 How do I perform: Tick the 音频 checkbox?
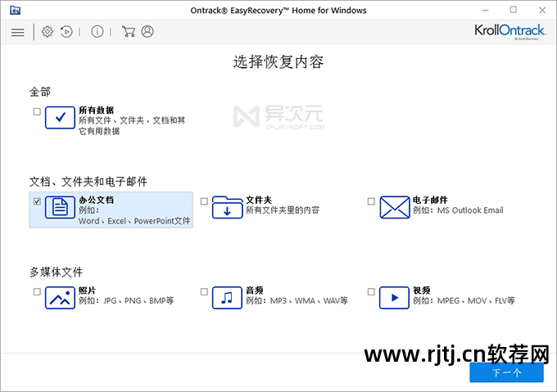coord(204,292)
